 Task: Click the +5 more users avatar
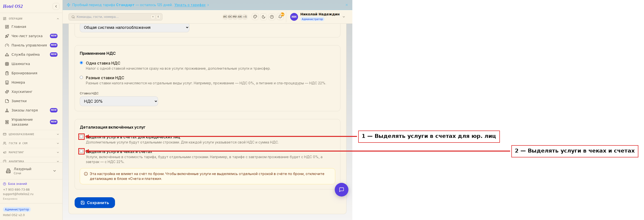[245, 17]
